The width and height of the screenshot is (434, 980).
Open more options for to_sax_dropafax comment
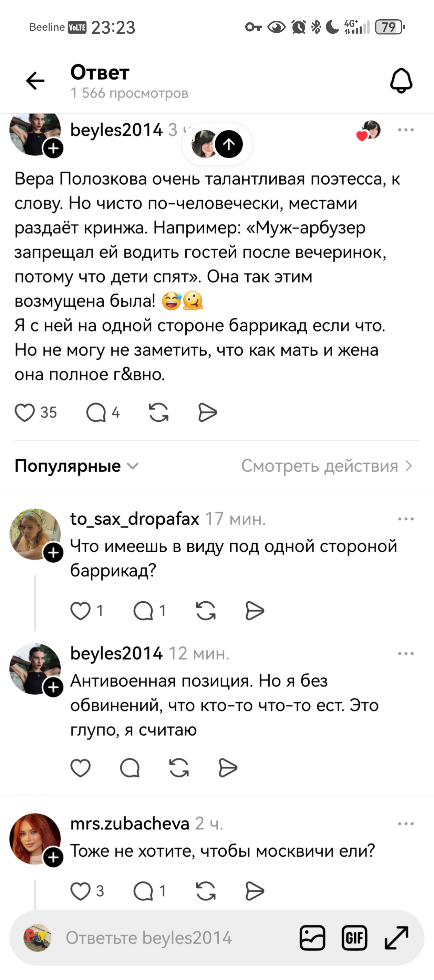click(405, 519)
